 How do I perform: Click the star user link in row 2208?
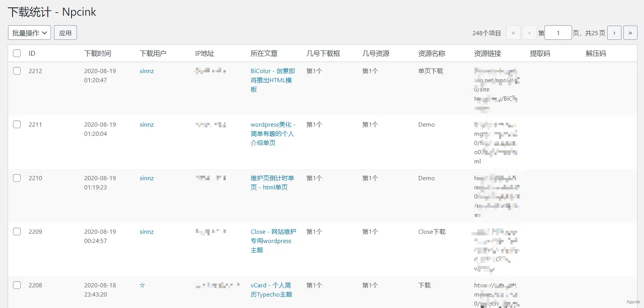point(142,285)
